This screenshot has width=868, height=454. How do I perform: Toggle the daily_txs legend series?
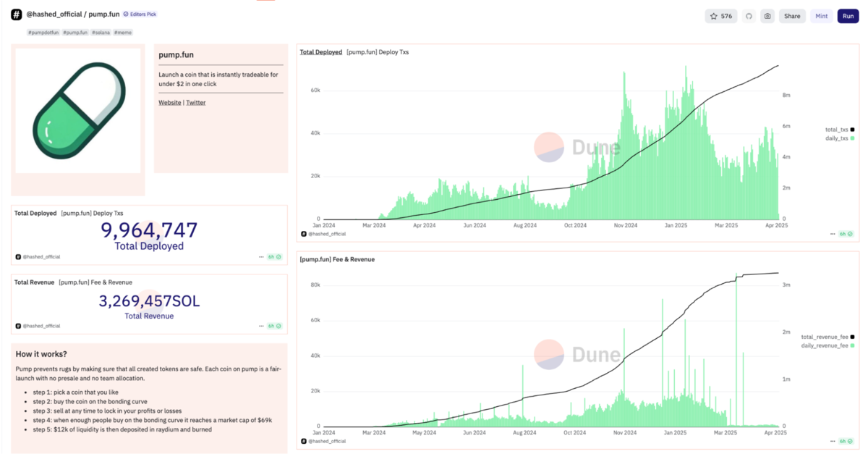pyautogui.click(x=840, y=138)
